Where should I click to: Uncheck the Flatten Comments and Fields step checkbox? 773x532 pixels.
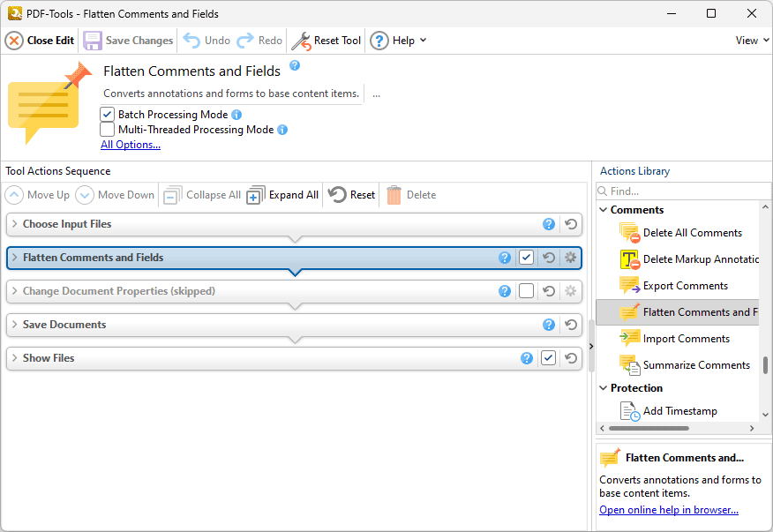coord(526,258)
